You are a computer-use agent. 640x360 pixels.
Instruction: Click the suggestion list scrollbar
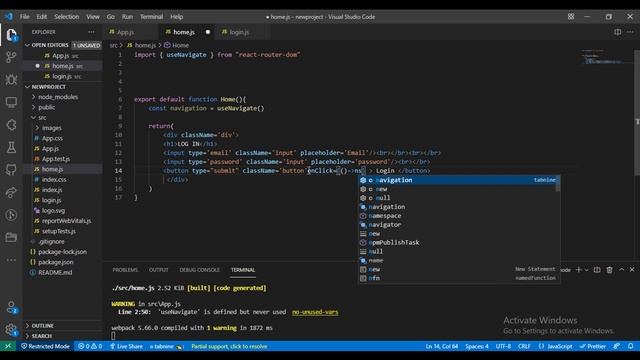click(558, 184)
